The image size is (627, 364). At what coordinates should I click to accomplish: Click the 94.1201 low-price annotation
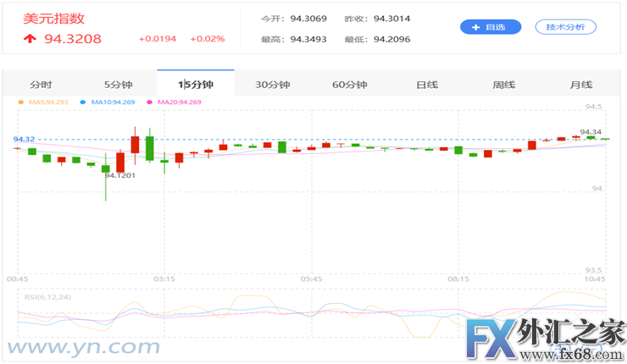click(120, 175)
